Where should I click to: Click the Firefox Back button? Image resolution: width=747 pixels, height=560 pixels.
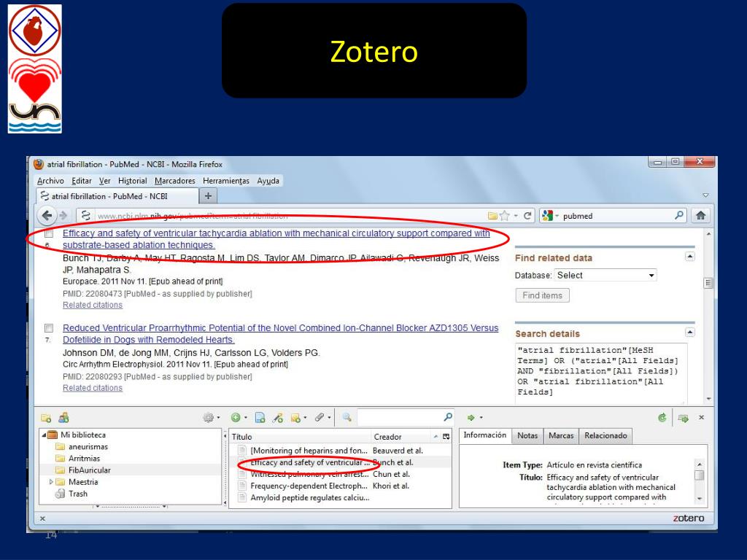tap(47, 216)
